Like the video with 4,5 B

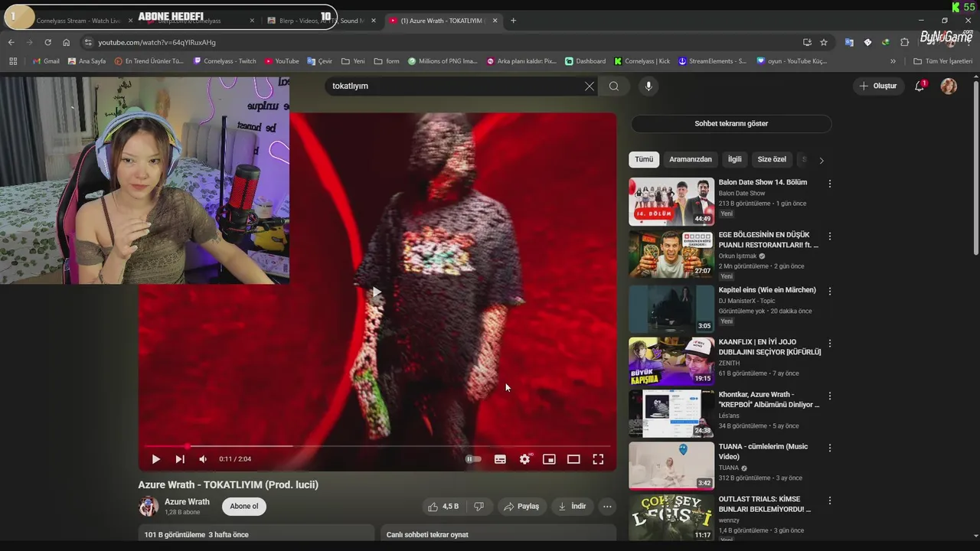(x=443, y=506)
